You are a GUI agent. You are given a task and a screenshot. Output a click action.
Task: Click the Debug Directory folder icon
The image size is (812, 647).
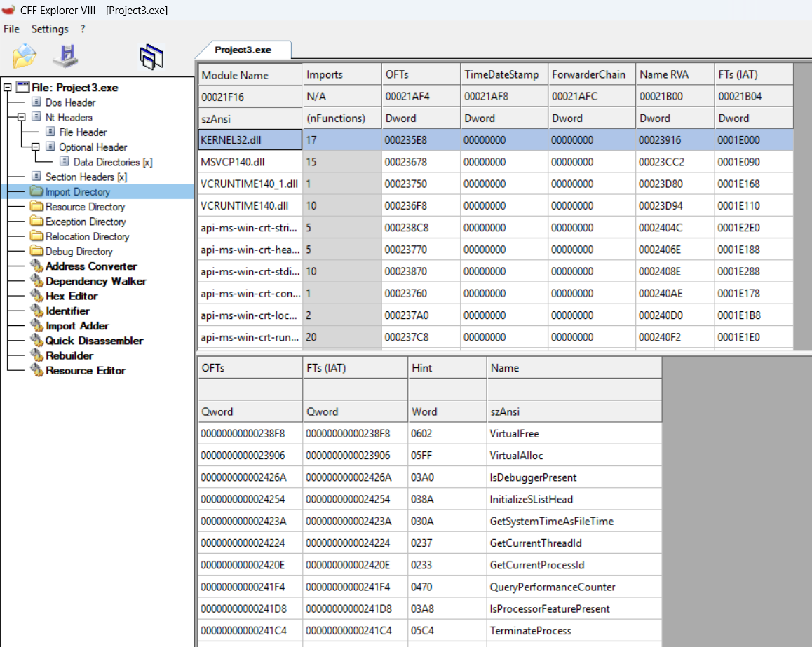[36, 251]
